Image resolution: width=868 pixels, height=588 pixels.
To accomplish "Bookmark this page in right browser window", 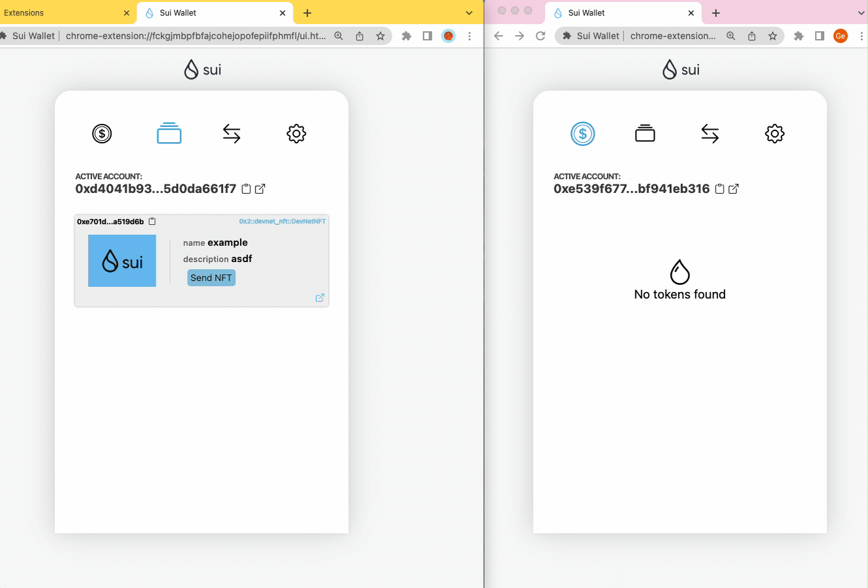I will (x=773, y=36).
